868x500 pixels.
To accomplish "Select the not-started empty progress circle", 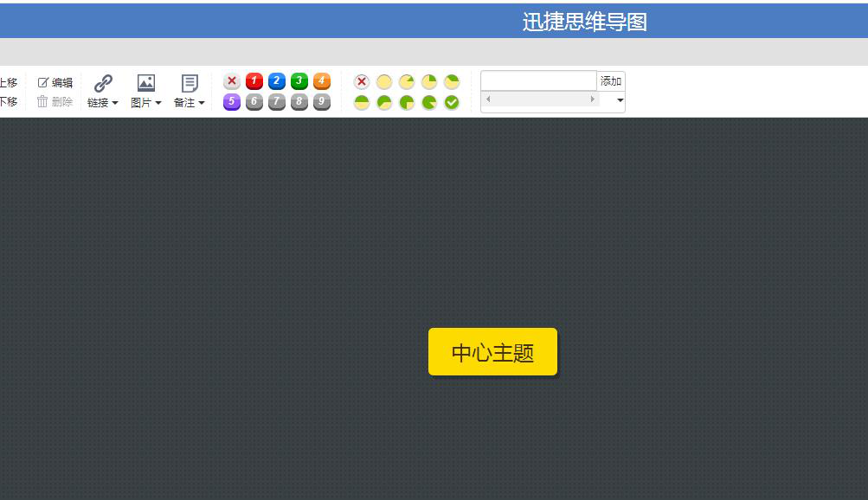I will [x=384, y=82].
